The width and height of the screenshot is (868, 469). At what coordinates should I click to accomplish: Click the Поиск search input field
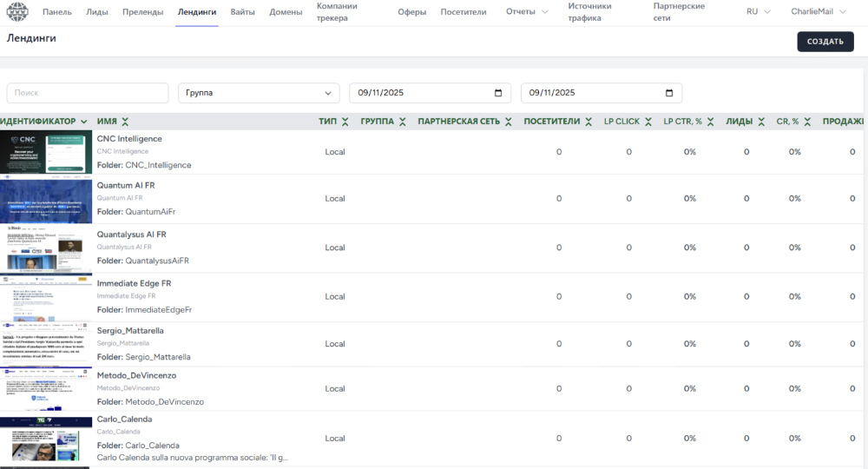coord(88,93)
